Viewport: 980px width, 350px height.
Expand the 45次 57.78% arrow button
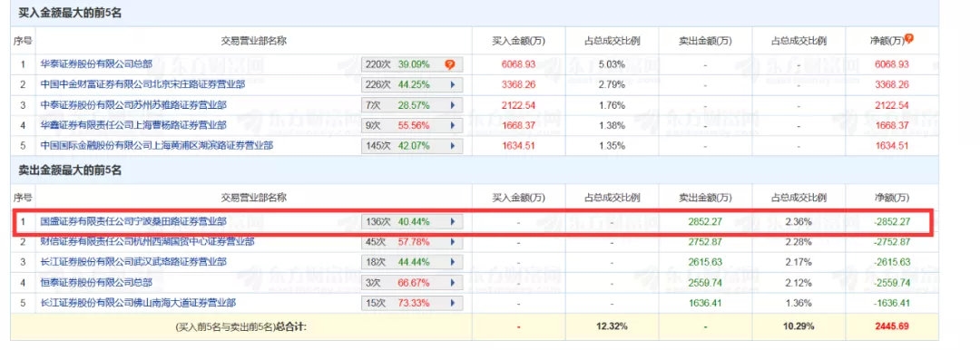[452, 242]
